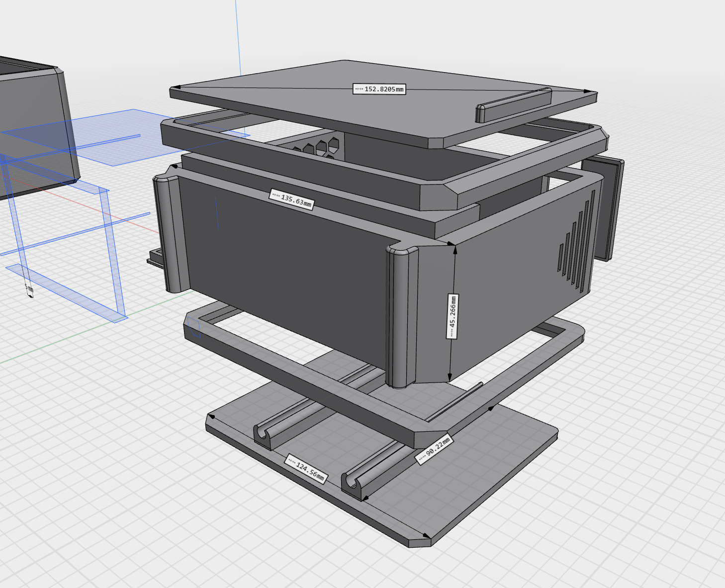Pick the front-right rounded corner pillar
Viewport: 725px width, 588px height.
pyautogui.click(x=402, y=318)
